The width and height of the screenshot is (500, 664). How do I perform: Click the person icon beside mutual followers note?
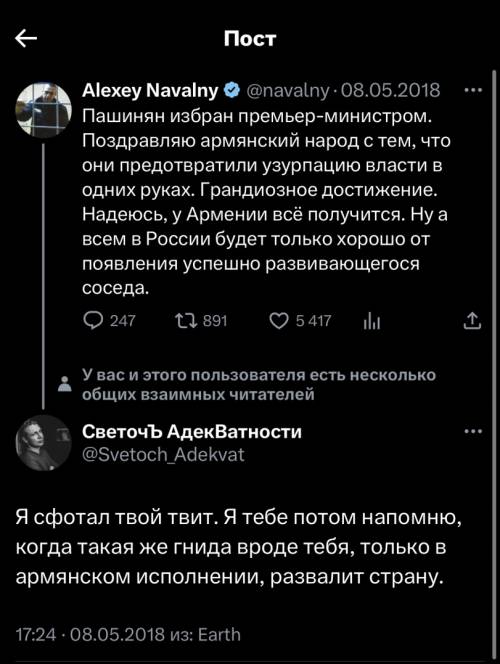(65, 384)
